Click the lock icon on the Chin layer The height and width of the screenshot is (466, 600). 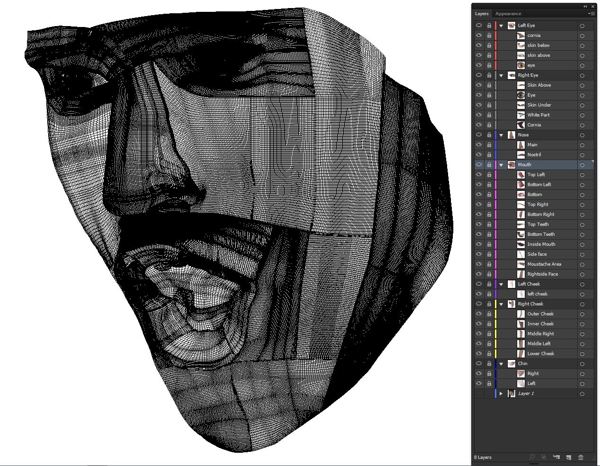click(x=489, y=364)
